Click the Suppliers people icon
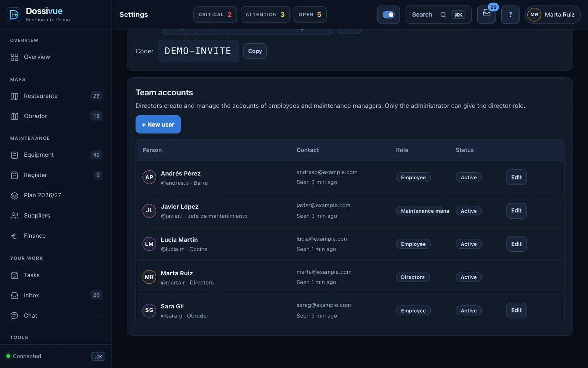 [x=14, y=216]
